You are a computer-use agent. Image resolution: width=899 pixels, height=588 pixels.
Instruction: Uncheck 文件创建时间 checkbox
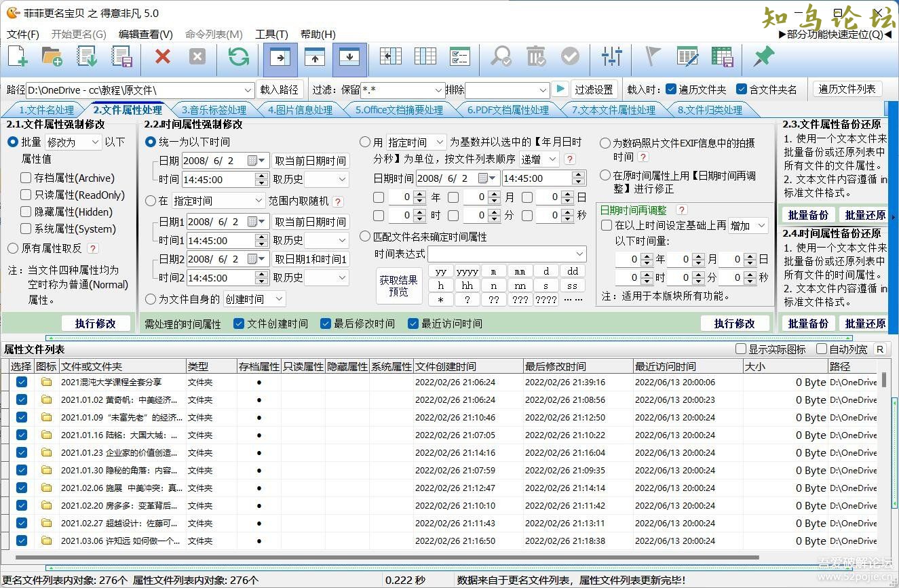click(x=239, y=324)
